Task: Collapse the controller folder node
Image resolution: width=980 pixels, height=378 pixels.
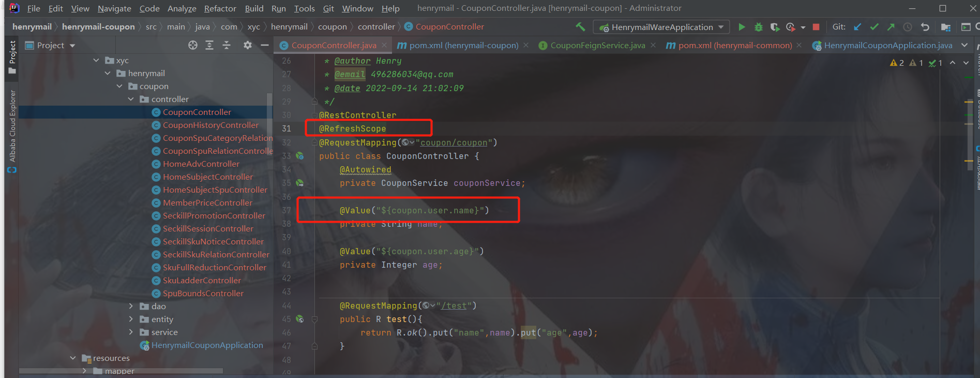Action: click(x=131, y=99)
